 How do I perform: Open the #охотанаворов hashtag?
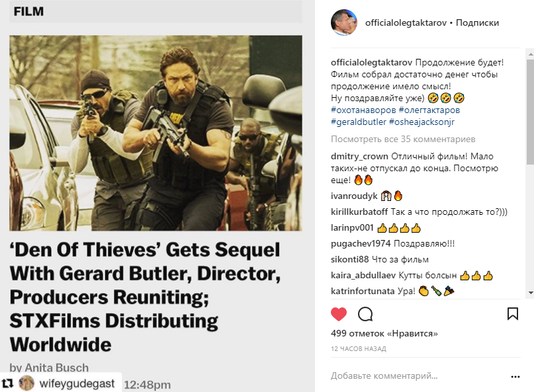[363, 110]
